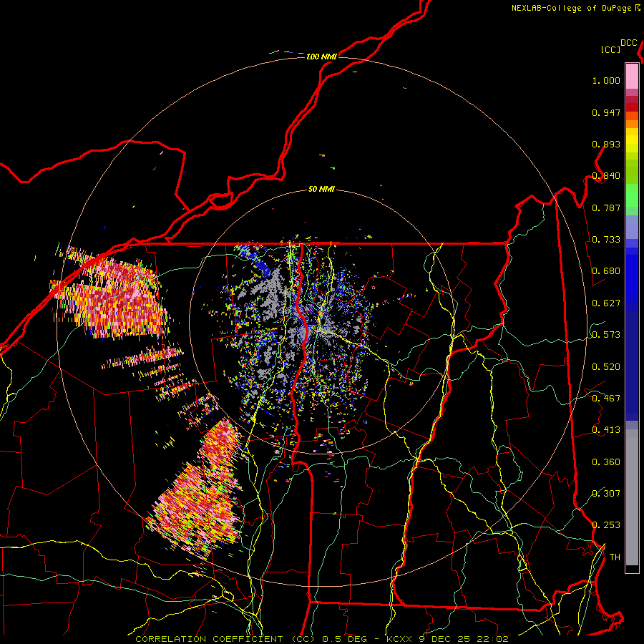
Task: Click the DCC legend heading
Action: (629, 43)
